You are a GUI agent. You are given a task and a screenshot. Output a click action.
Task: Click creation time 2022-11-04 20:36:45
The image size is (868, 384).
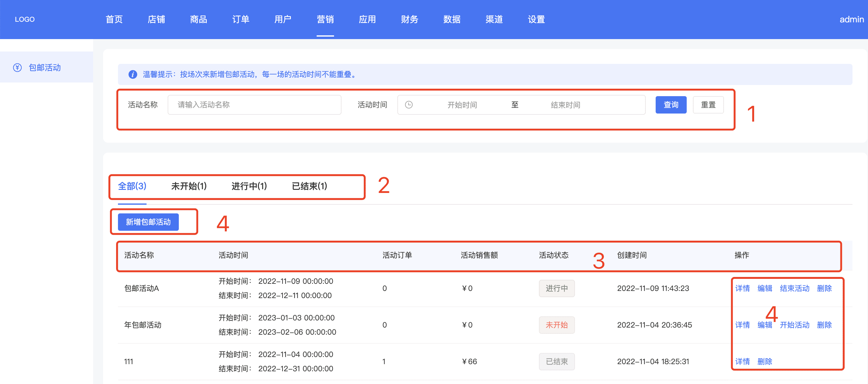(654, 325)
